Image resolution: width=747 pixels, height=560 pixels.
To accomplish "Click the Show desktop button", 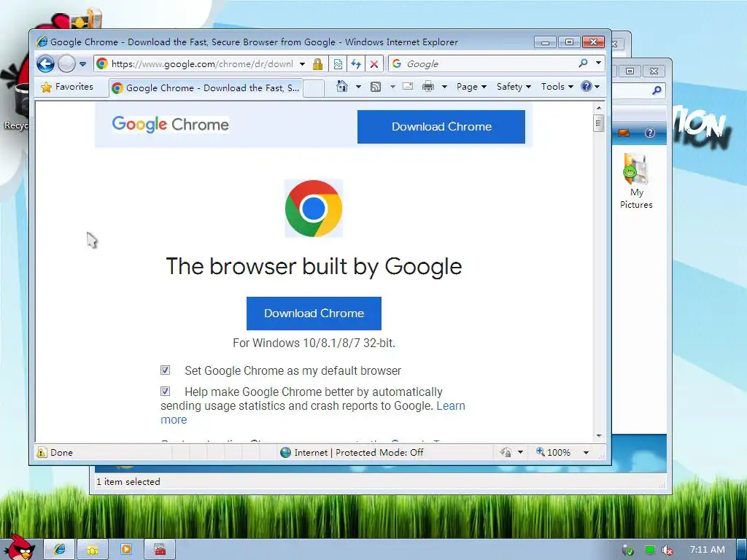I will click(742, 550).
